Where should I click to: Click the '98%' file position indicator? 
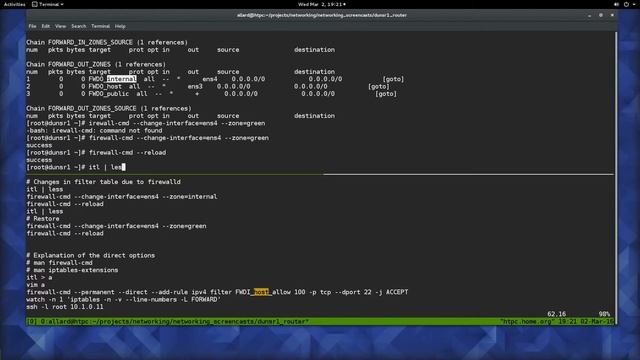[604, 314]
